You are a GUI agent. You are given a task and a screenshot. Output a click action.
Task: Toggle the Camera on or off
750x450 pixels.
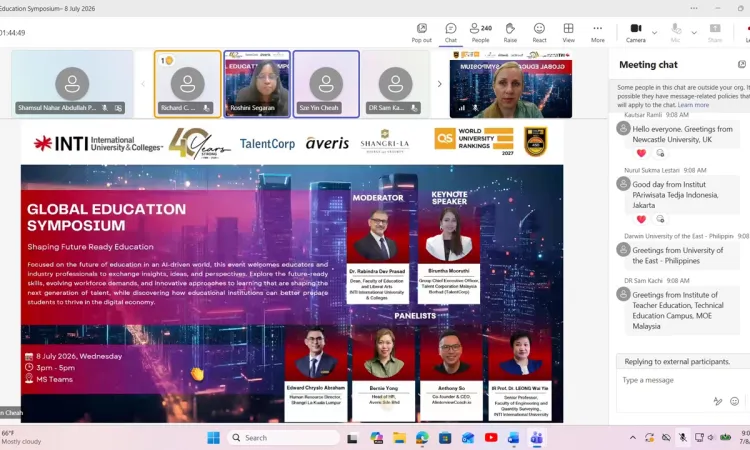(636, 33)
